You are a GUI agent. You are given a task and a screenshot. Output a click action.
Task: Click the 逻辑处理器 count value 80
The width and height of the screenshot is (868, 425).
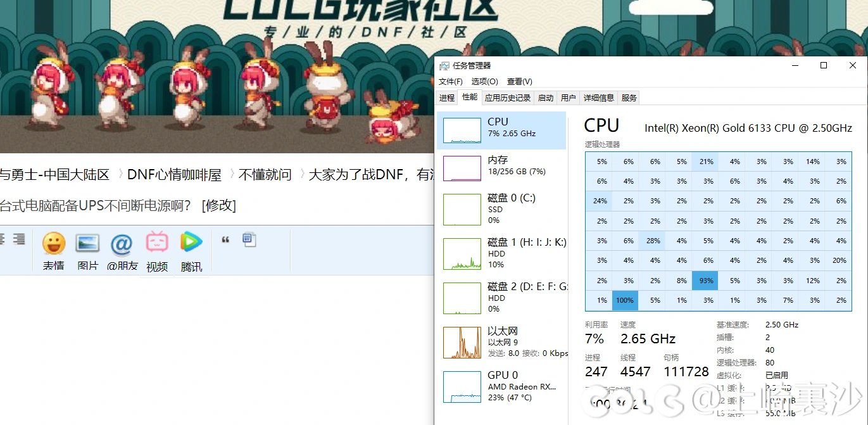[x=770, y=363]
